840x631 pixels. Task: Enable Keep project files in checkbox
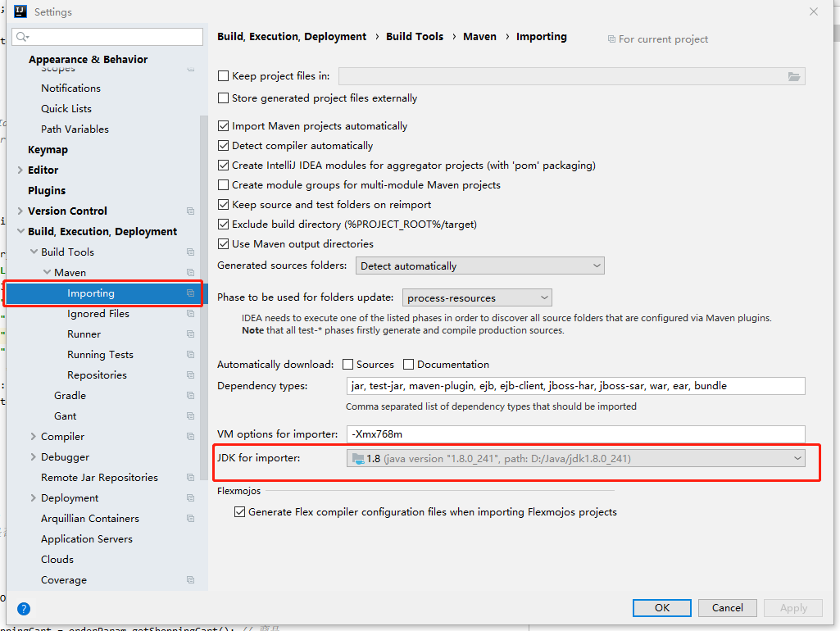click(x=224, y=76)
